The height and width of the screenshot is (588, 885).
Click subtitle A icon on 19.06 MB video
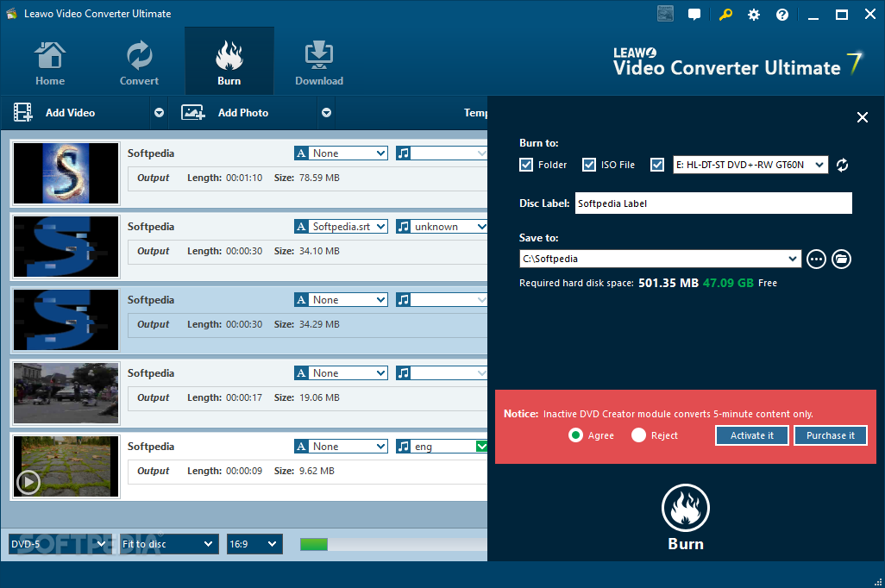(301, 373)
